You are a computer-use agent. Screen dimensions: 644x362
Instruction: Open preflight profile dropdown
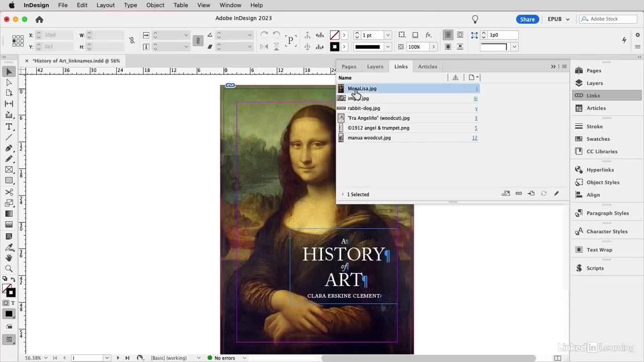(199, 358)
